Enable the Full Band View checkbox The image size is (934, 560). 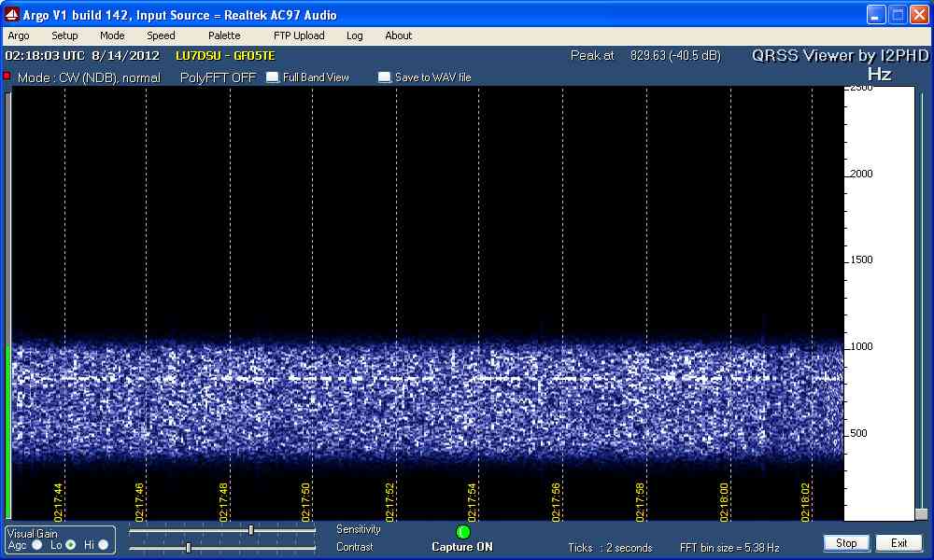(x=272, y=77)
